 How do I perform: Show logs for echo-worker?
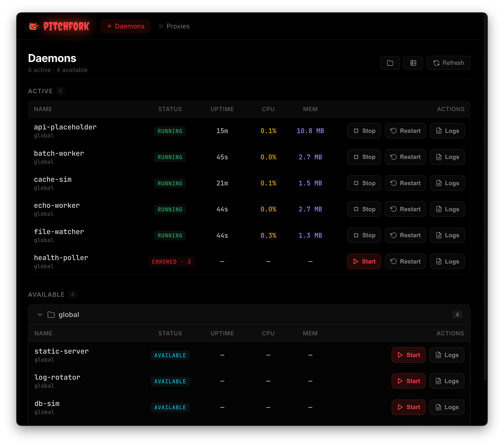coord(447,209)
